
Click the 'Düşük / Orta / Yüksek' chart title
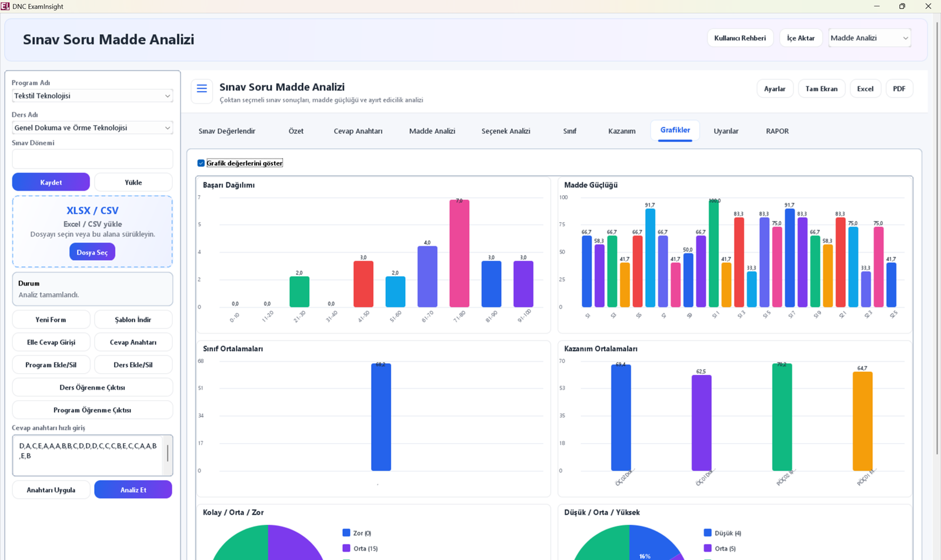602,512
